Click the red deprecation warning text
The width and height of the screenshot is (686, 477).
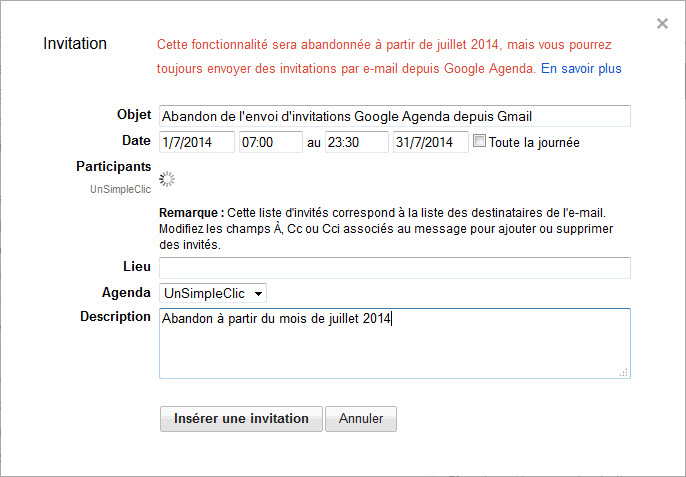(x=384, y=56)
